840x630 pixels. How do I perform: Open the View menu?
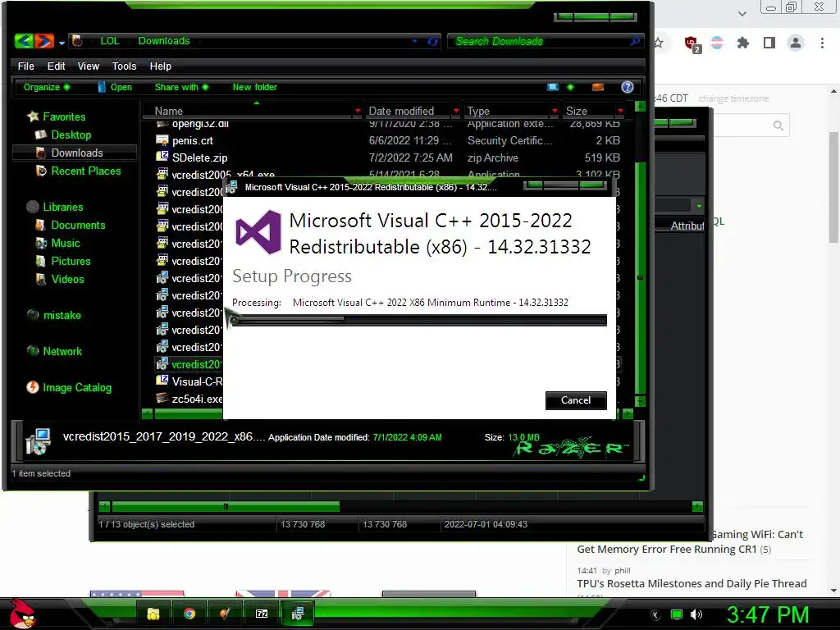[89, 66]
